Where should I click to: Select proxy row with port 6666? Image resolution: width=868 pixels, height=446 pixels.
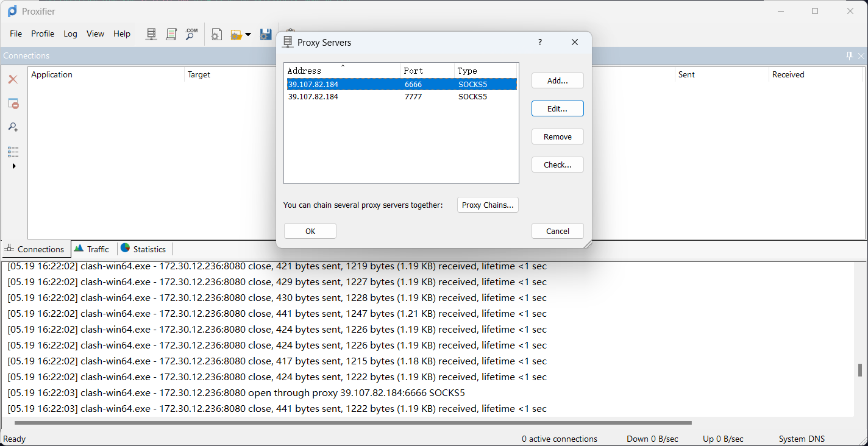coord(402,84)
